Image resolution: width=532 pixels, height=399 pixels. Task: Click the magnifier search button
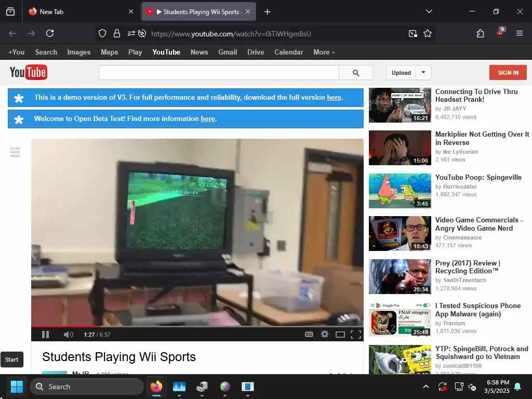356,73
